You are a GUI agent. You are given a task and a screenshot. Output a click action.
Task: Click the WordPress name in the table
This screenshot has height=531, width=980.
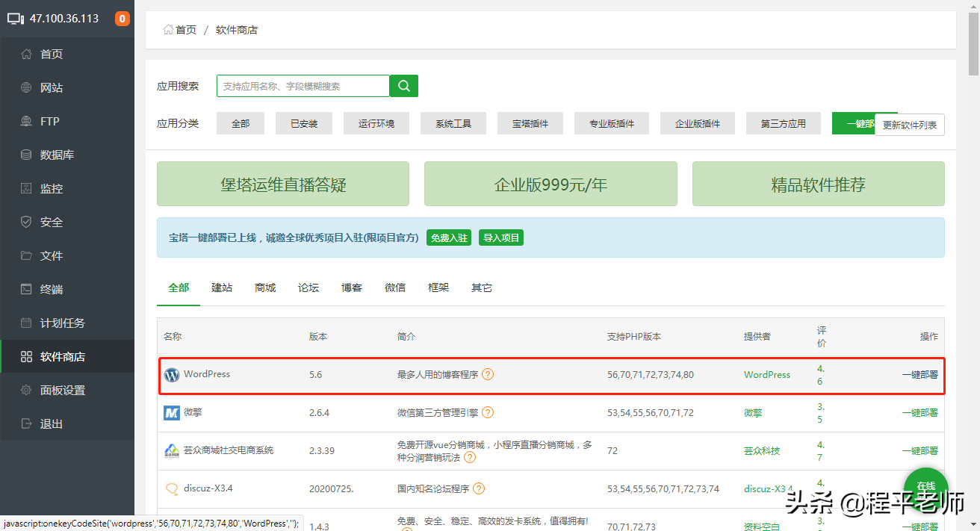pyautogui.click(x=207, y=374)
